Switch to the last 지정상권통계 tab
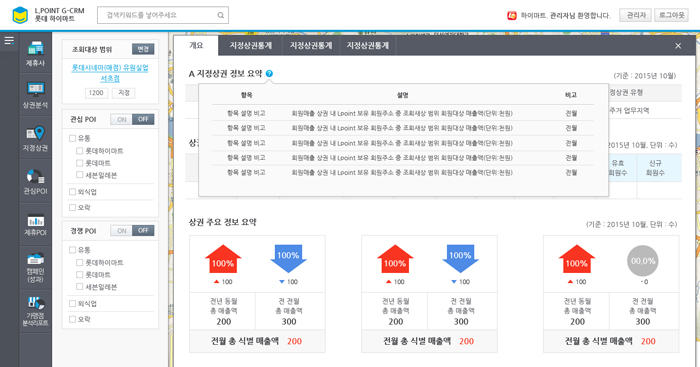 (368, 46)
